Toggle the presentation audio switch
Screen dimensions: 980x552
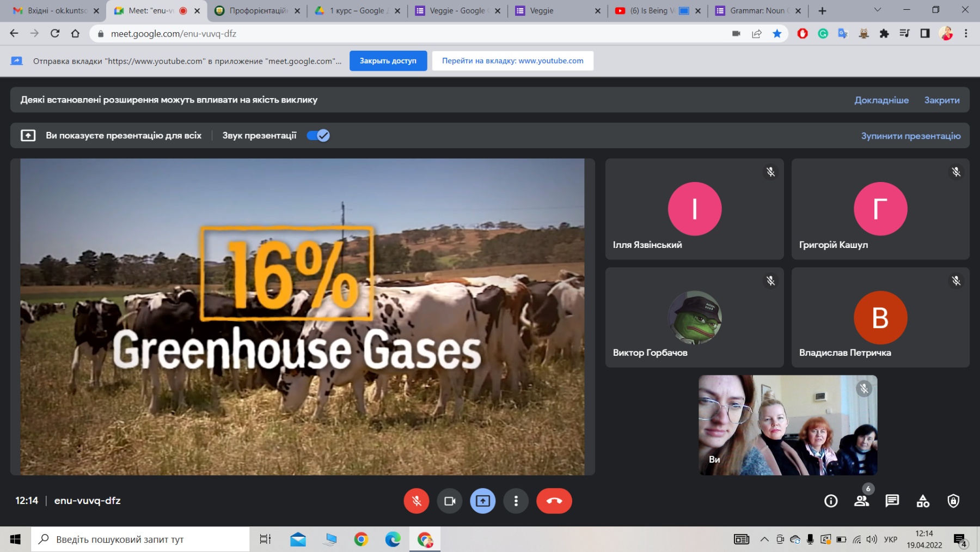click(318, 136)
